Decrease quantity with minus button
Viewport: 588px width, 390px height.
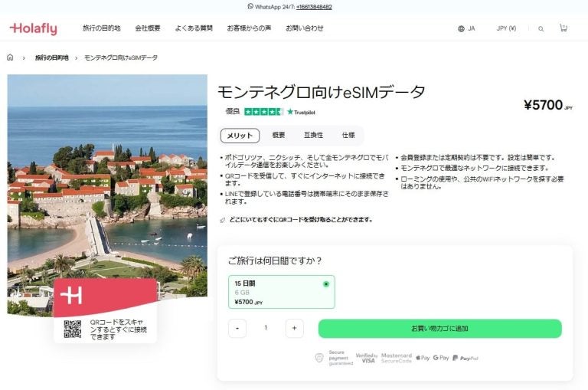(x=237, y=329)
